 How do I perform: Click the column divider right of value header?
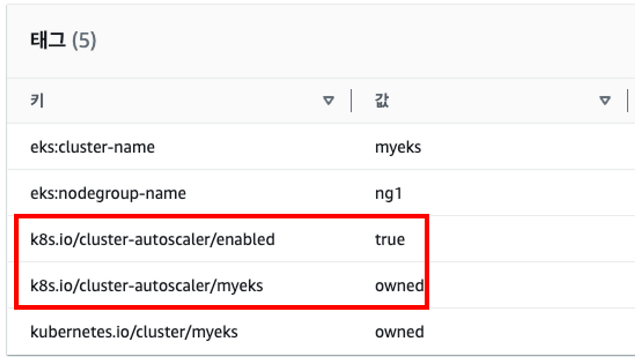click(628, 101)
